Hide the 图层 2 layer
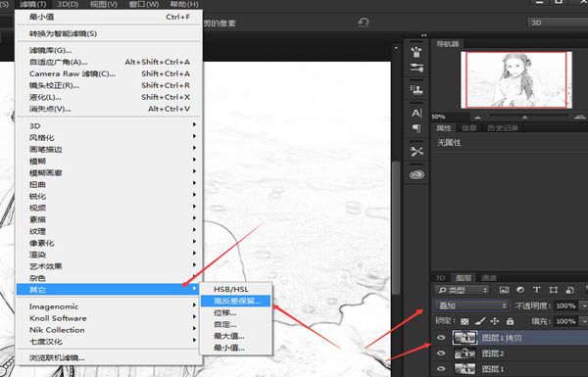Image resolution: width=588 pixels, height=377 pixels. tap(441, 353)
